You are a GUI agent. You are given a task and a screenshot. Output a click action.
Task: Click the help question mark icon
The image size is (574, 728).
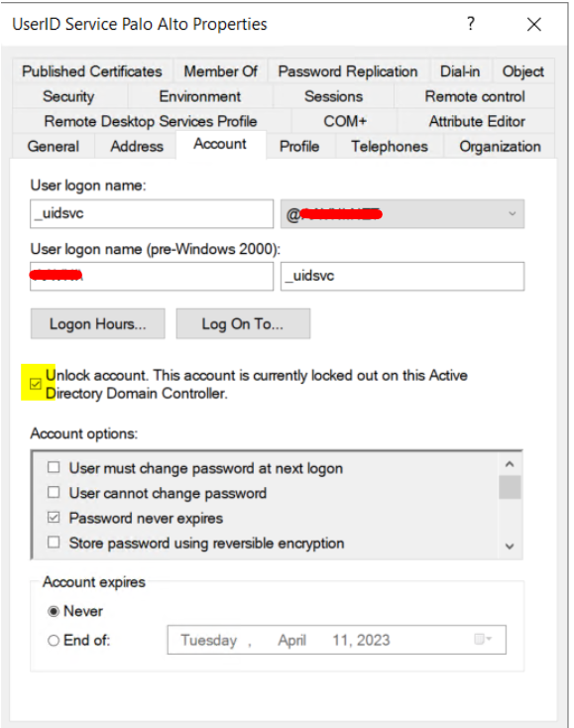coord(471,23)
